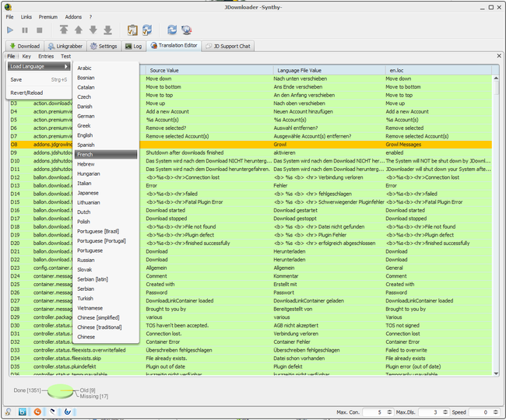Click the table scrollbar down arrow
The width and height of the screenshot is (506, 420).
point(496,373)
